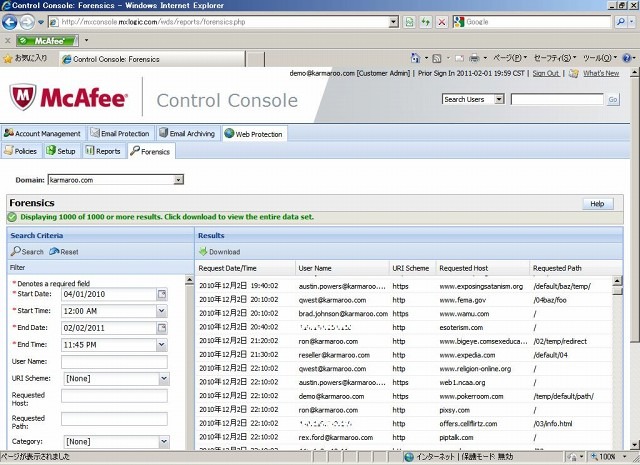Image resolution: width=640 pixels, height=465 pixels.
Task: Click the Start Date field 04/01/2010
Action: click(109, 294)
